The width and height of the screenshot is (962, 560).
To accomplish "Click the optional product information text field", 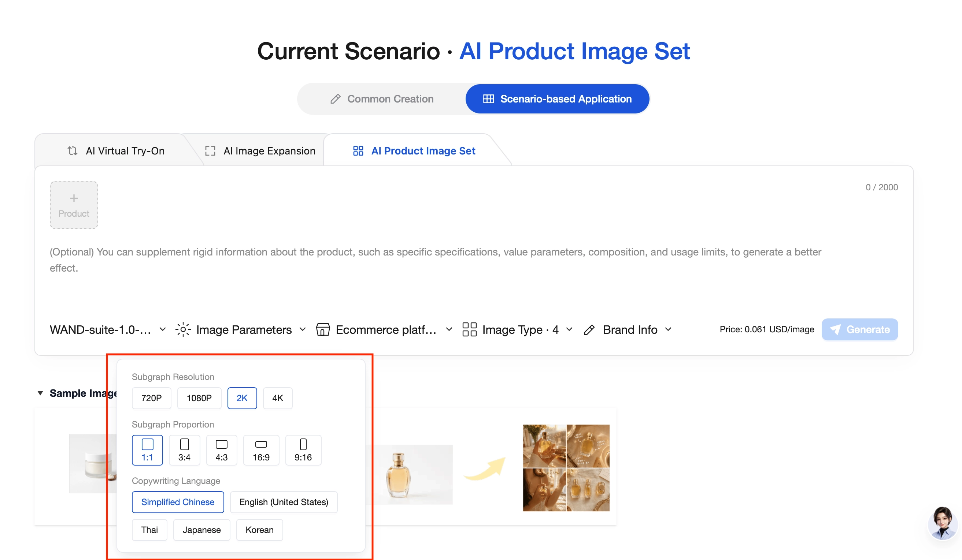I will [x=435, y=260].
